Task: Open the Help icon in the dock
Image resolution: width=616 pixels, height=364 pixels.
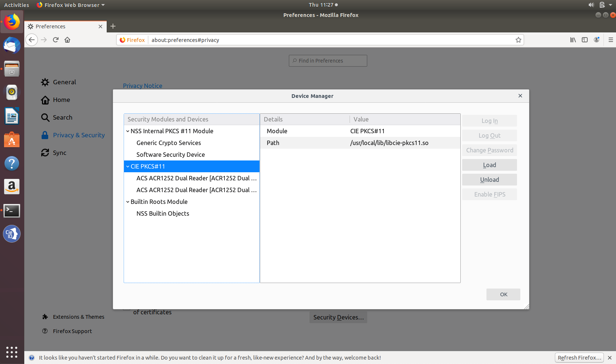Action: (12, 163)
